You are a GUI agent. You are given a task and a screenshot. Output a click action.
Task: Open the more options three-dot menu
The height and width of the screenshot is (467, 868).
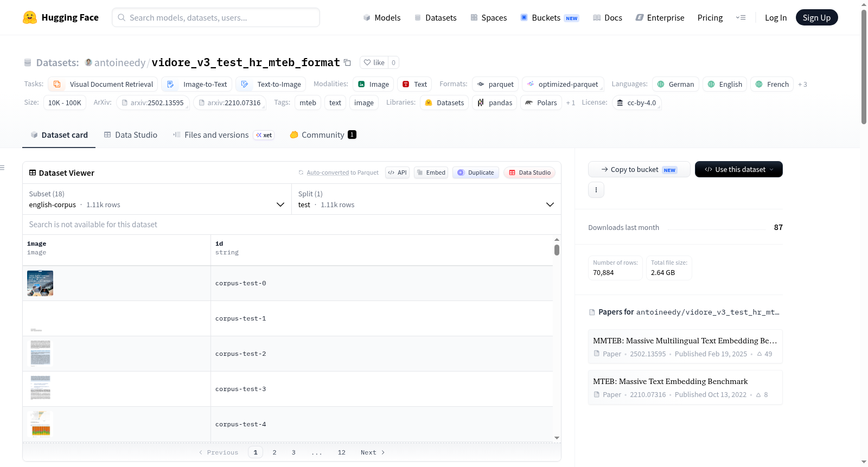[x=596, y=190]
